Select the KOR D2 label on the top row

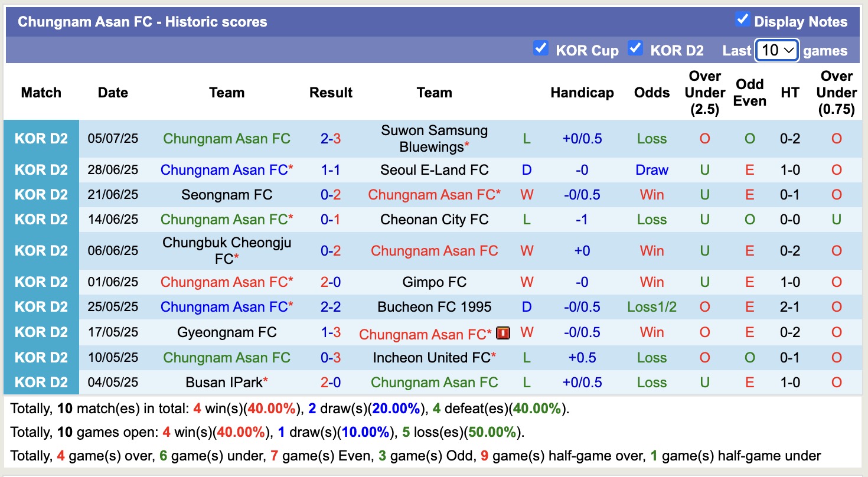click(x=41, y=138)
